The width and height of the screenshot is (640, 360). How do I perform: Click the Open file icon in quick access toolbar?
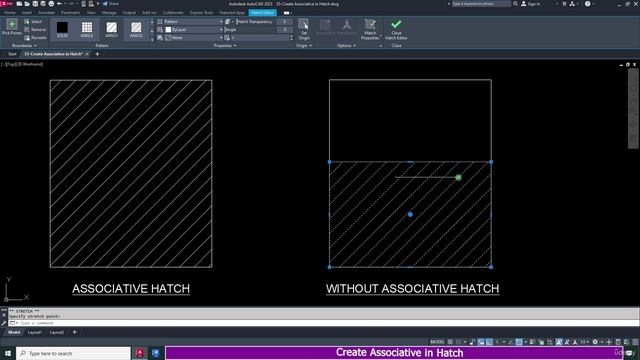click(27, 4)
